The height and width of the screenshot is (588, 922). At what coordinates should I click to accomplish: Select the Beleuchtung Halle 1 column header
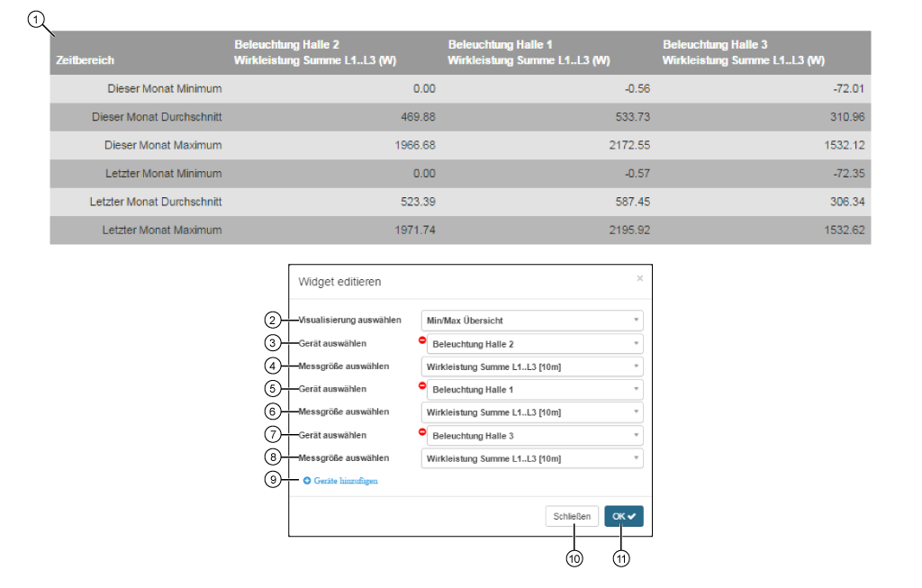529,52
